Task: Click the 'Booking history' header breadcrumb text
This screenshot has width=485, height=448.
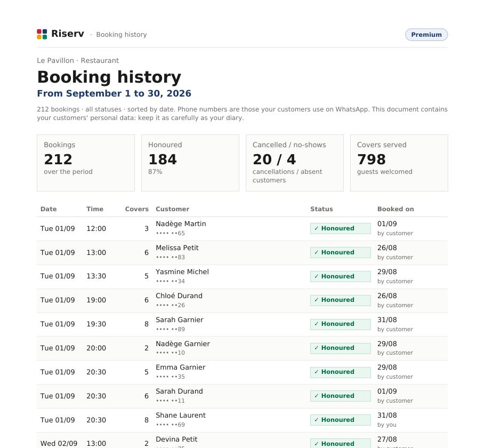Action: [x=122, y=34]
